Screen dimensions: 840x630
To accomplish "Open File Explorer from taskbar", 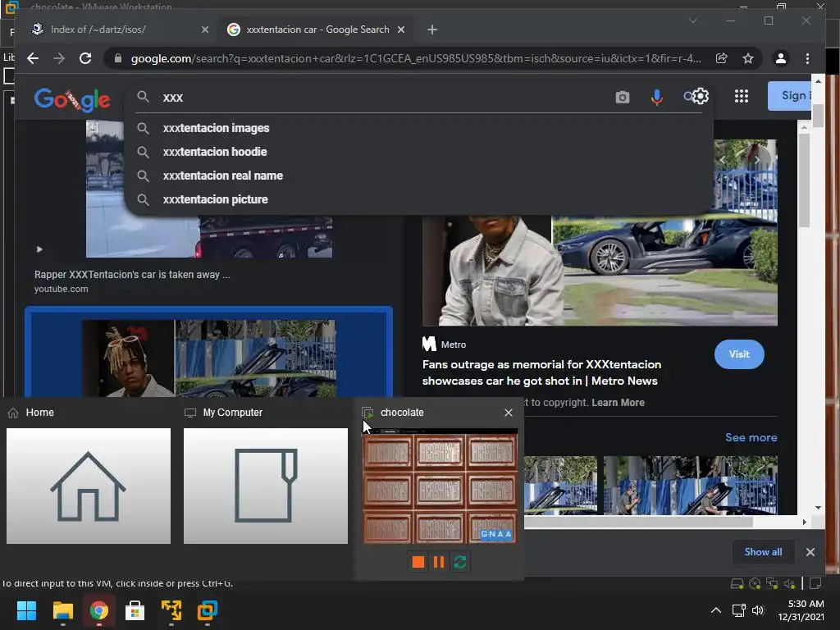I will click(x=62, y=610).
